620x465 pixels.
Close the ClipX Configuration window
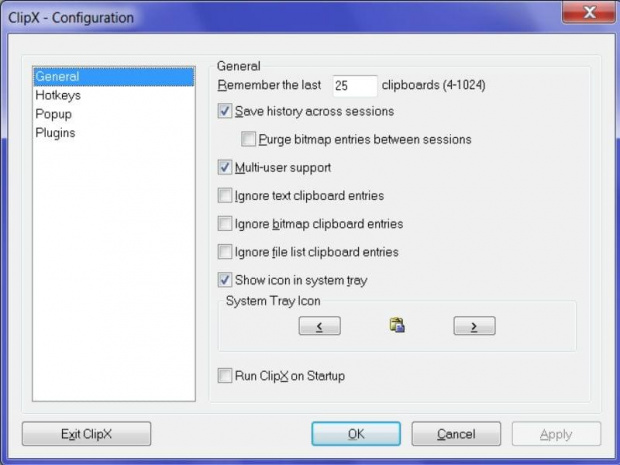click(x=589, y=12)
